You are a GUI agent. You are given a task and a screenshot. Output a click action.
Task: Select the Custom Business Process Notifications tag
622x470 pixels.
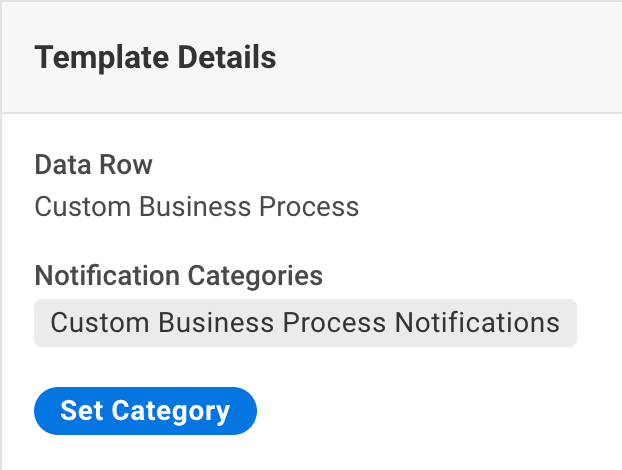click(305, 323)
